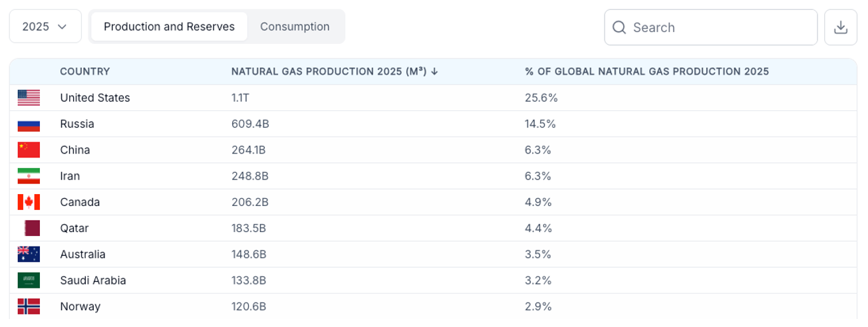This screenshot has width=868, height=327.
Task: Click the Australia flag icon
Action: pyautogui.click(x=29, y=254)
